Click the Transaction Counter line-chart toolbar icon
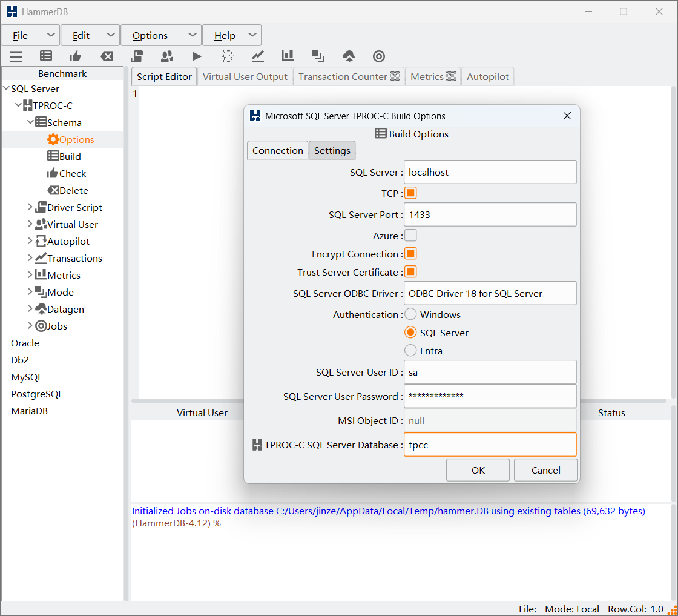This screenshot has width=678, height=616. 258,56
